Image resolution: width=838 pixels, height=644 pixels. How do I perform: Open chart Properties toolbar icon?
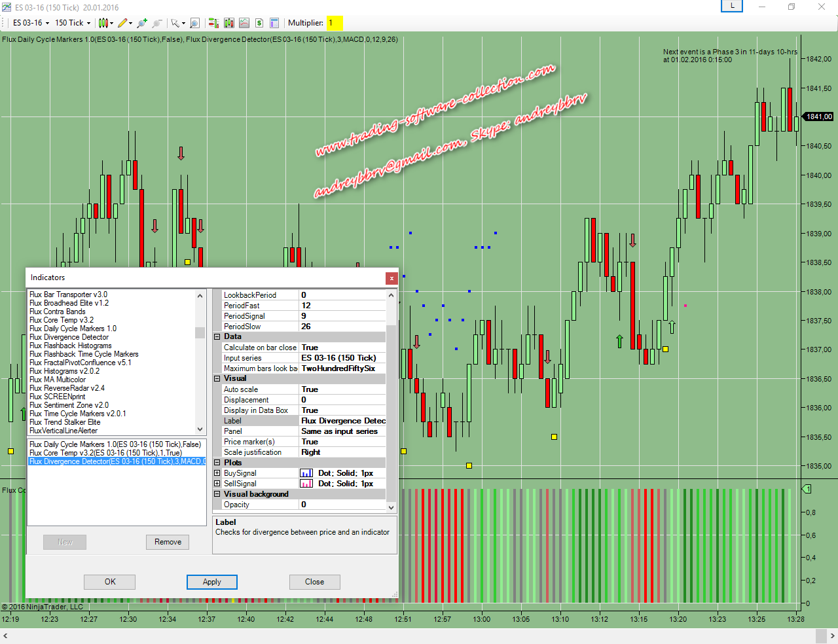(x=274, y=23)
